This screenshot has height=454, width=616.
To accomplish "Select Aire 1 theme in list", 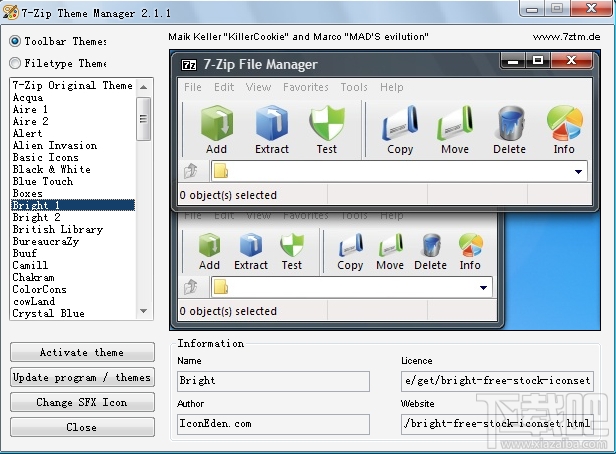I will coord(73,109).
